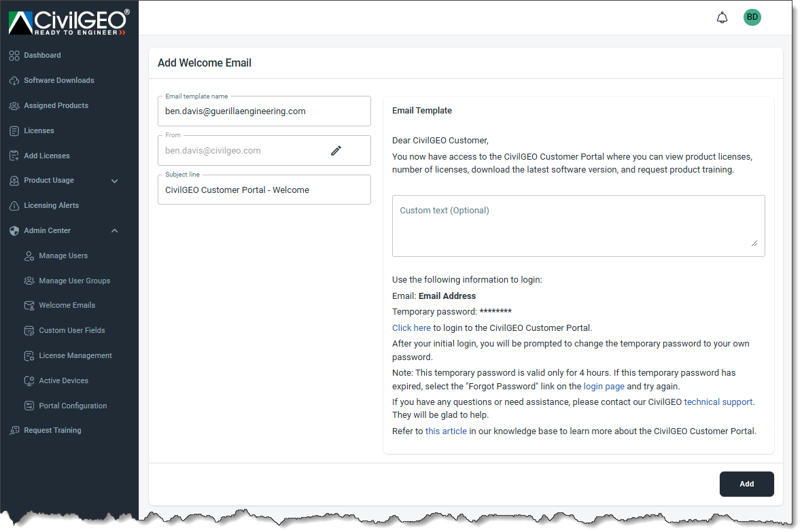This screenshot has width=802, height=532.
Task: Click the Custom text (Optional) textarea
Action: coord(578,226)
